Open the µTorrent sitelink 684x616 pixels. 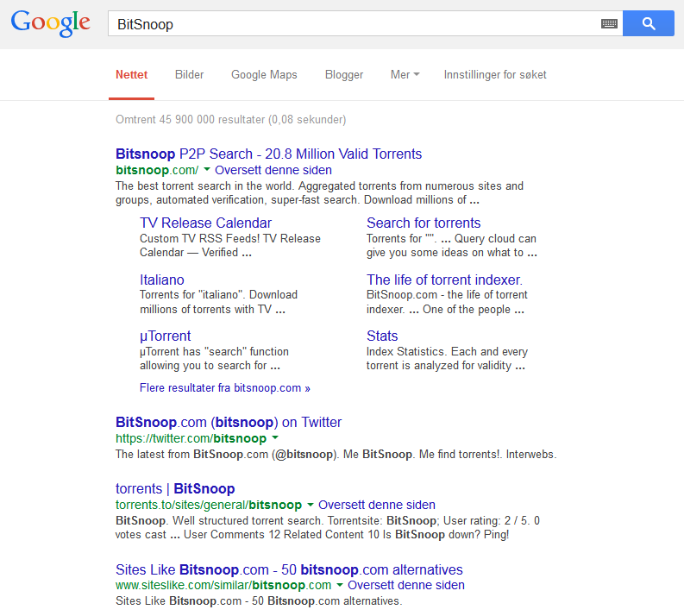pyautogui.click(x=165, y=336)
